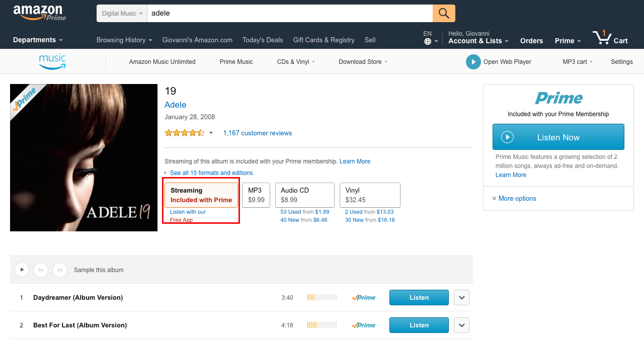Screen dimensions: 644x343
Task: Select the Audio CD $8.99 format
Action: [305, 195]
